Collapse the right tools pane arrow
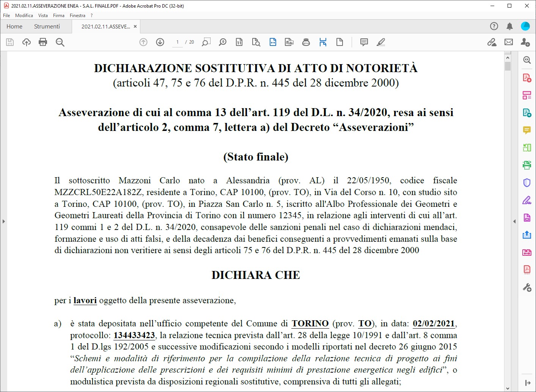The image size is (536, 392). click(x=514, y=221)
